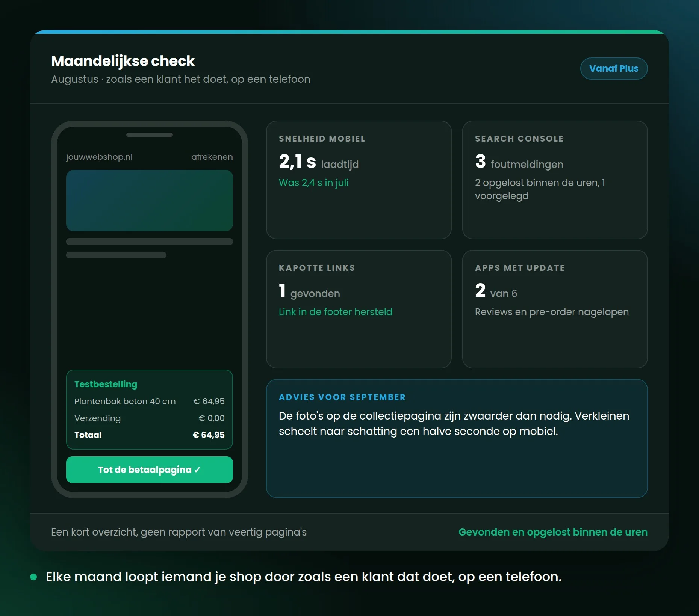
Task: Click the '2,1 s laadtijd' value
Action: click(319, 162)
